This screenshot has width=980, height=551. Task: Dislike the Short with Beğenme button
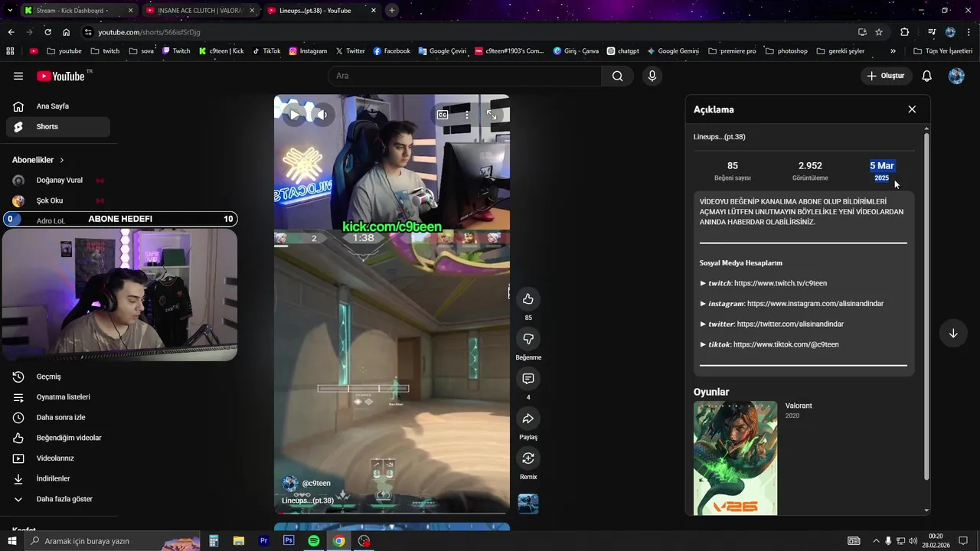pos(528,338)
